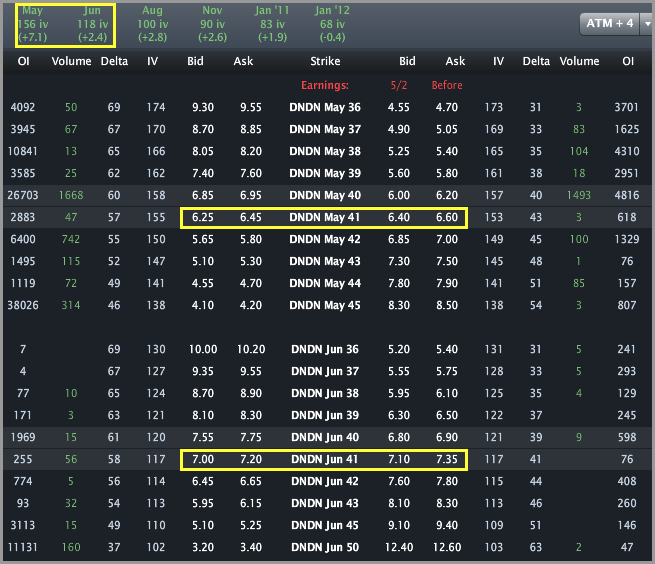
Task: Click the Strike column header
Action: [x=325, y=61]
